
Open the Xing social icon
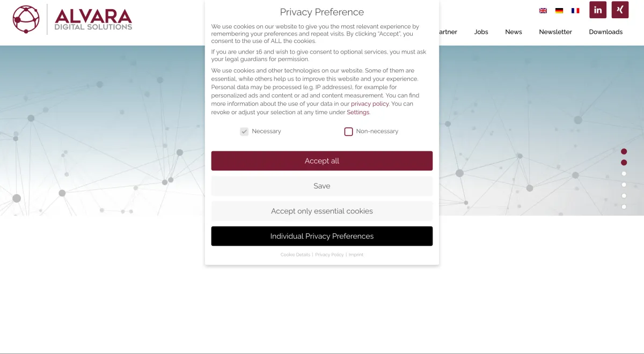[620, 10]
